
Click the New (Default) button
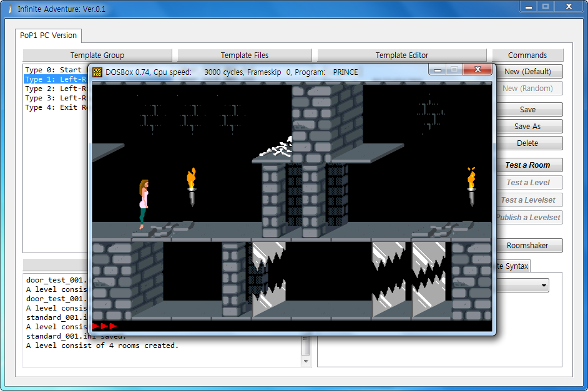(x=527, y=72)
